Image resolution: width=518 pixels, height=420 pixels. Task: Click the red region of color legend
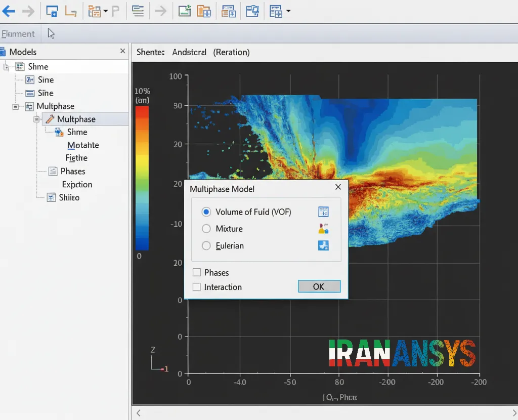[x=142, y=112]
